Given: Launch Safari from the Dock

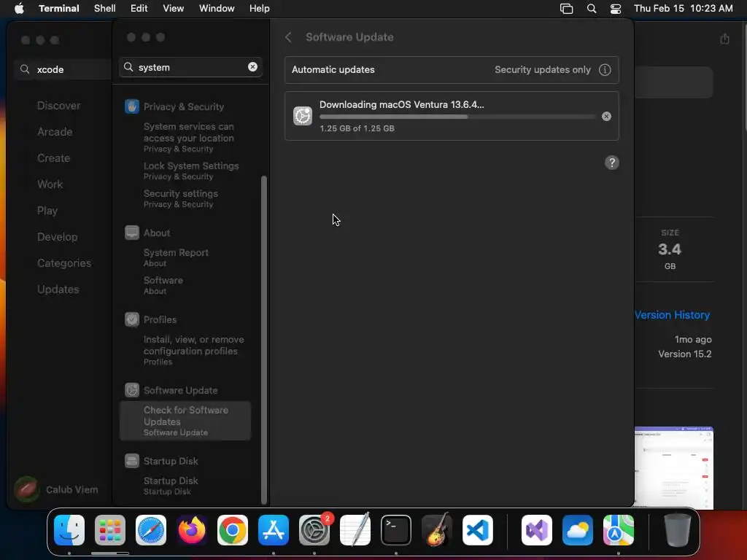Looking at the screenshot, I should pyautogui.click(x=151, y=530).
